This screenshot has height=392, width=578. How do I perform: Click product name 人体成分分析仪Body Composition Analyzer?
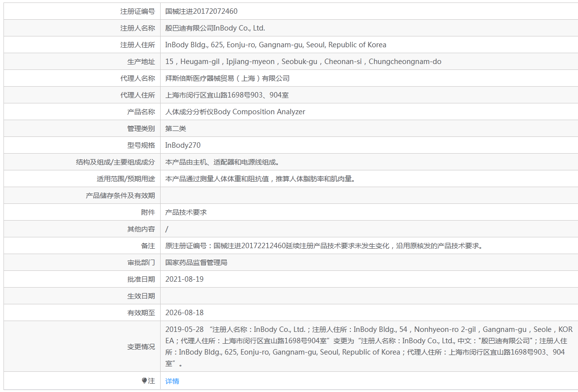click(235, 112)
